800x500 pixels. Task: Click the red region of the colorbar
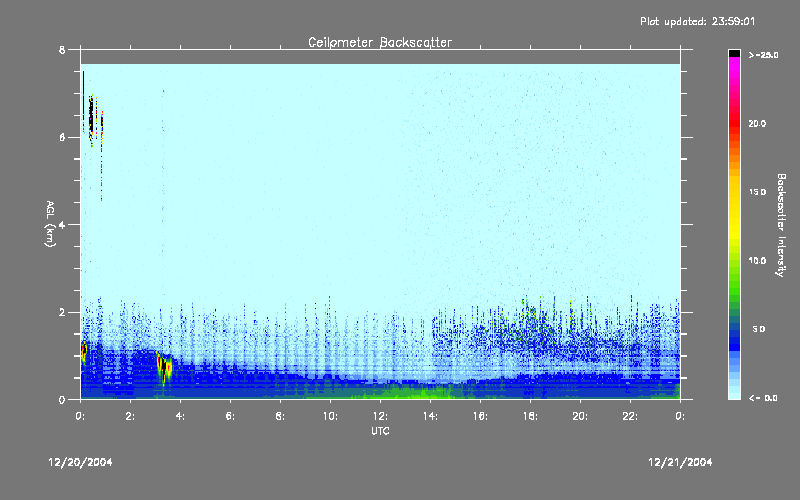pos(734,124)
